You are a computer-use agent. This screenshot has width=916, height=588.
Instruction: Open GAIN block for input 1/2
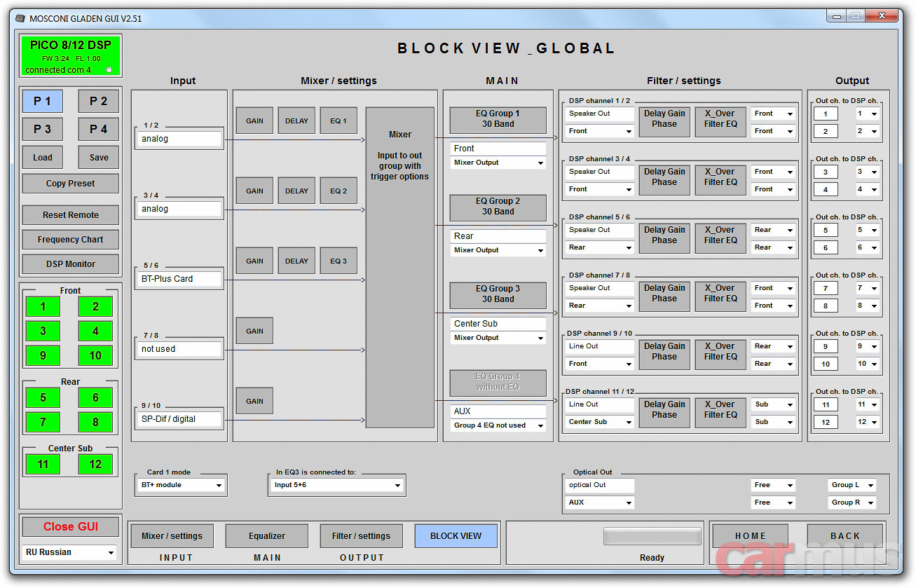tap(254, 121)
